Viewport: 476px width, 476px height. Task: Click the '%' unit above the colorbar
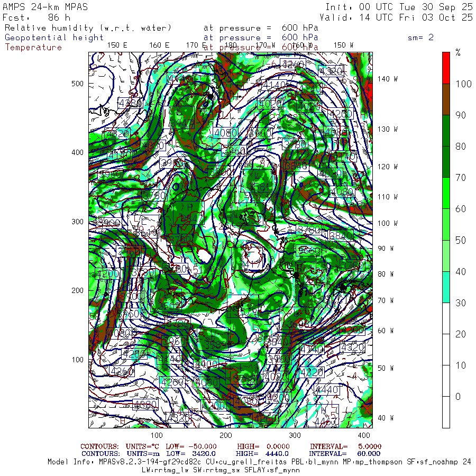[x=458, y=52]
